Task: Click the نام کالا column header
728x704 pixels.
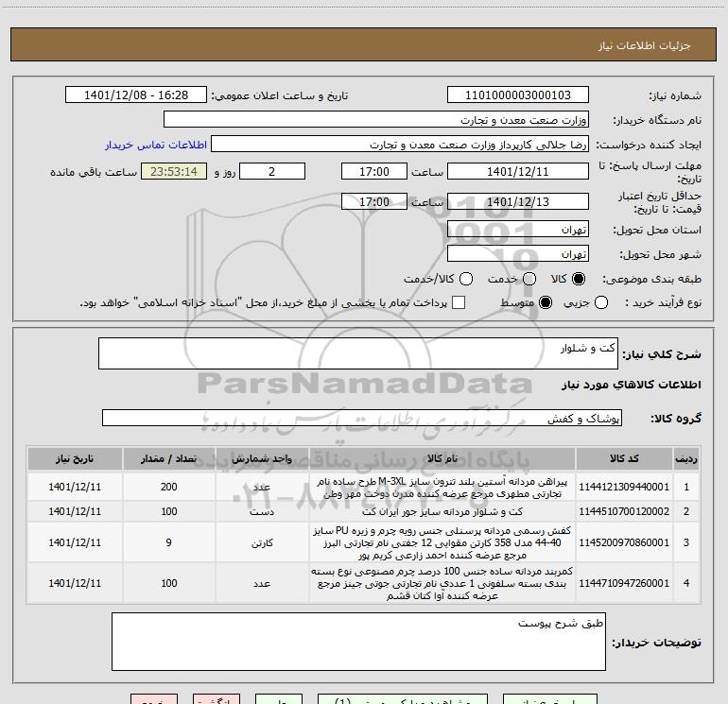Action: 442,458
